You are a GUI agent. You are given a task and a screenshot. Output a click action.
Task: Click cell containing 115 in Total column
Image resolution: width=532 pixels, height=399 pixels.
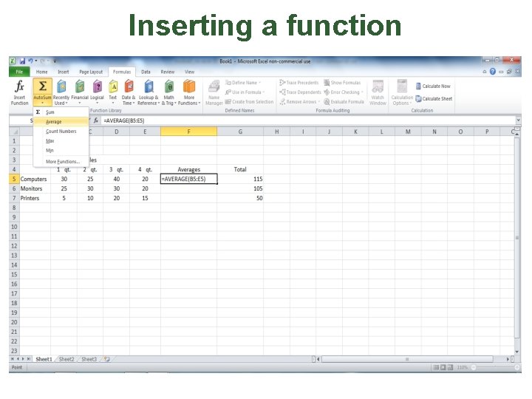coord(240,179)
